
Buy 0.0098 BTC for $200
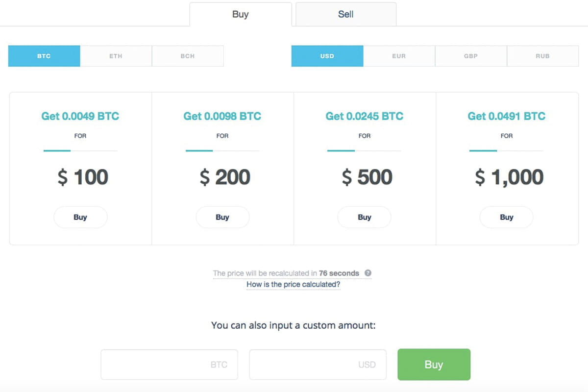[222, 217]
